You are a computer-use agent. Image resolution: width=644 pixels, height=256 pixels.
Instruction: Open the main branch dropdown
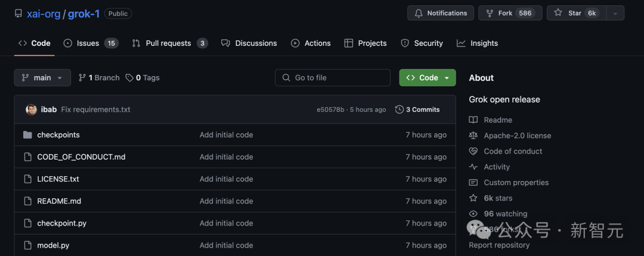tap(42, 78)
